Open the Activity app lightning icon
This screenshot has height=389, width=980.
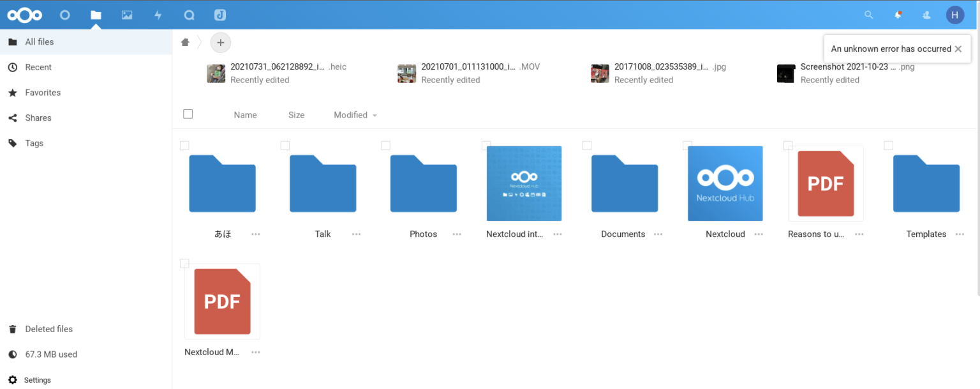[x=158, y=15]
